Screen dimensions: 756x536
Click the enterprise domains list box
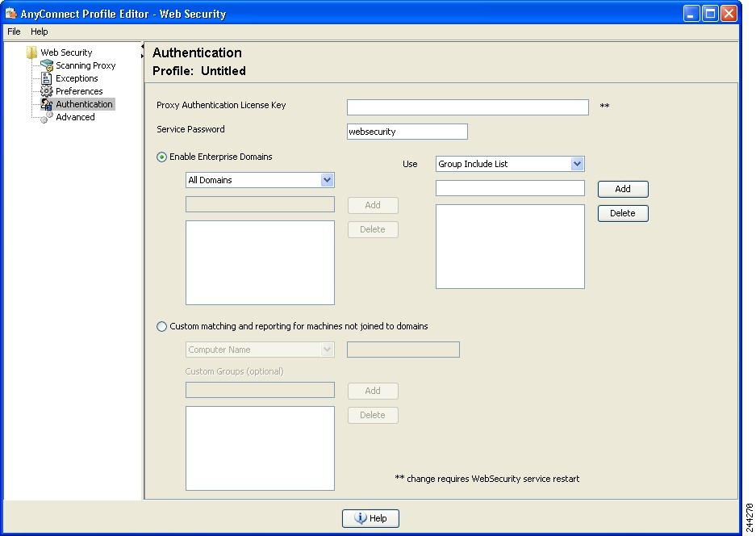point(260,263)
